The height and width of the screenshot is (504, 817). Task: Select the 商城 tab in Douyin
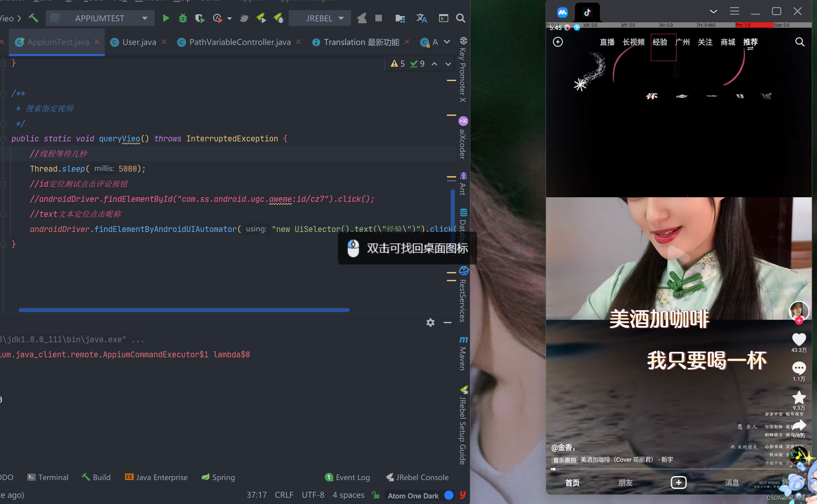(x=728, y=42)
